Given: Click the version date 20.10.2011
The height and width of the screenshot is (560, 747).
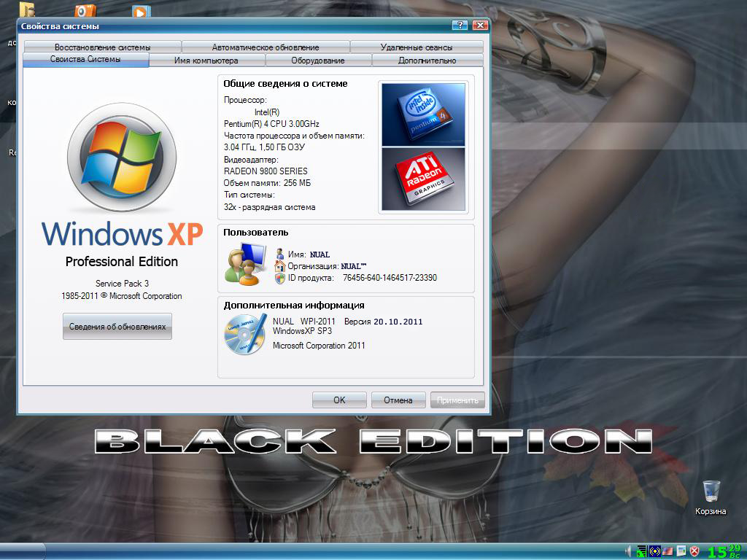Looking at the screenshot, I should [x=398, y=322].
